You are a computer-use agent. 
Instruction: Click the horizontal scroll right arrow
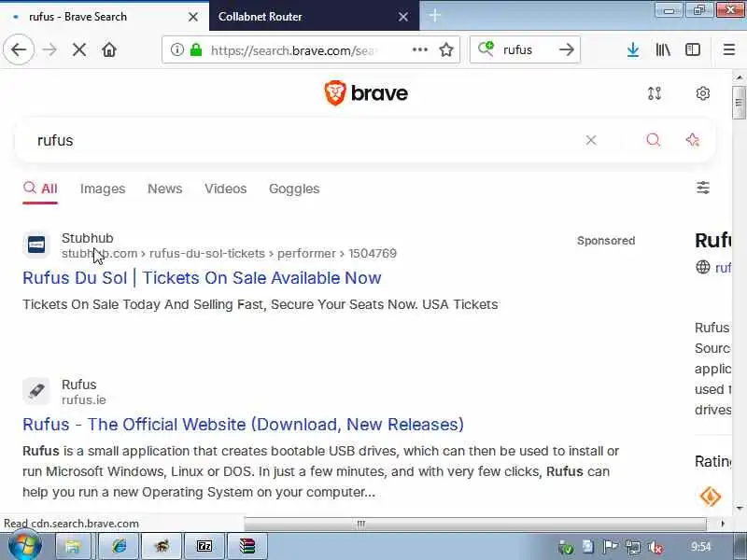point(722,524)
